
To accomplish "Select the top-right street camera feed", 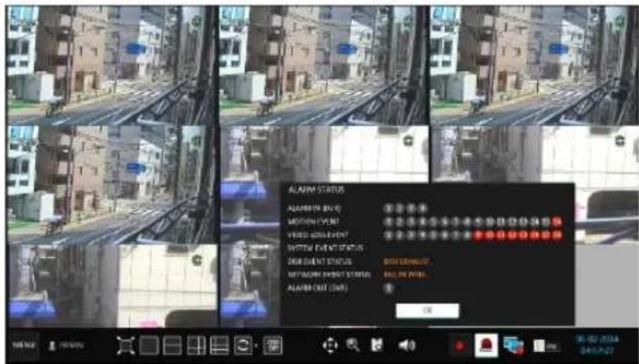I will tap(534, 65).
